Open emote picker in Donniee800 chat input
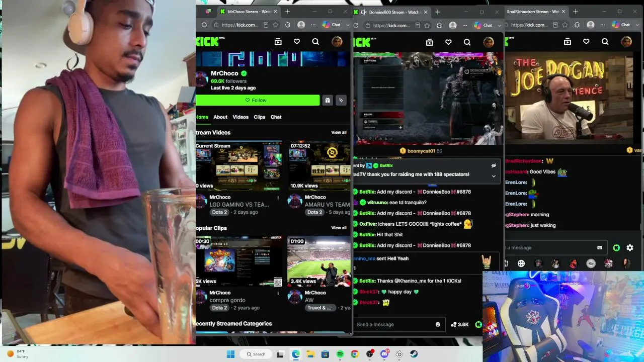The height and width of the screenshot is (362, 644). (438, 325)
